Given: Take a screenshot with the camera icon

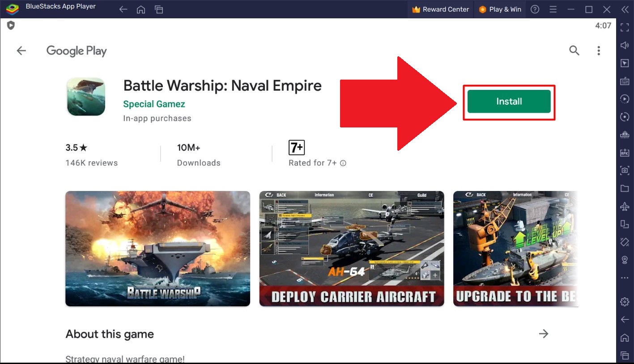Looking at the screenshot, I should pyautogui.click(x=625, y=170).
